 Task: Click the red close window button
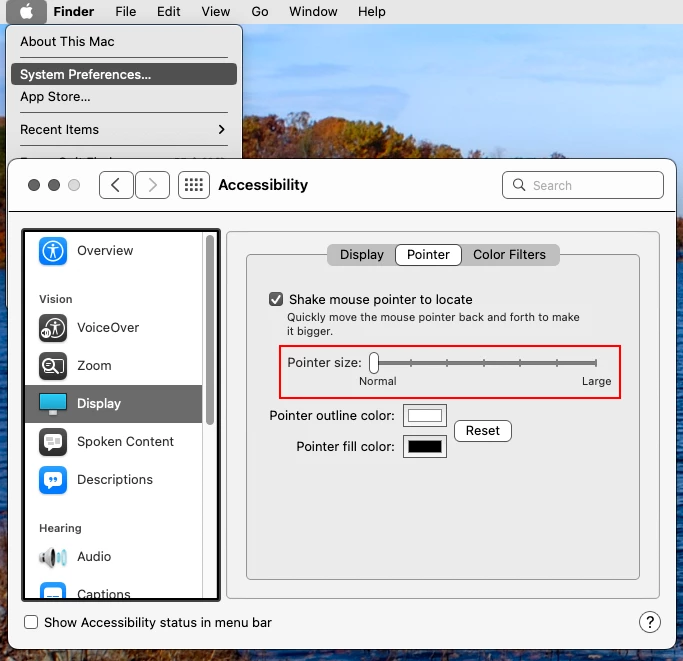coord(34,185)
